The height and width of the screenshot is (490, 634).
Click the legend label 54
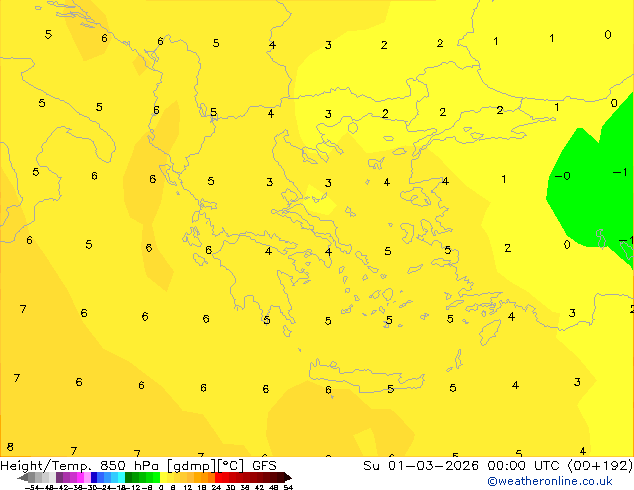tap(288, 487)
